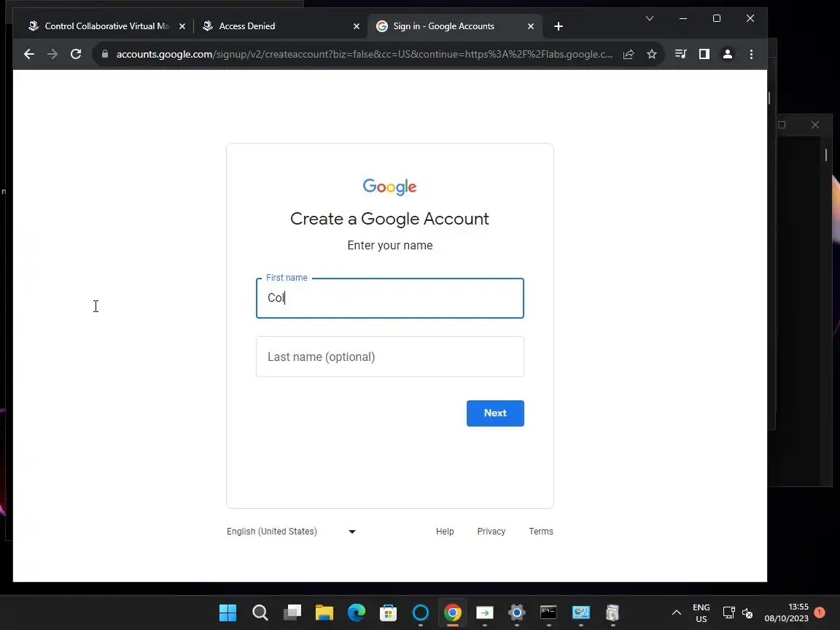Open the notification badge in tray
Screen dimensions: 840x630
(819, 612)
